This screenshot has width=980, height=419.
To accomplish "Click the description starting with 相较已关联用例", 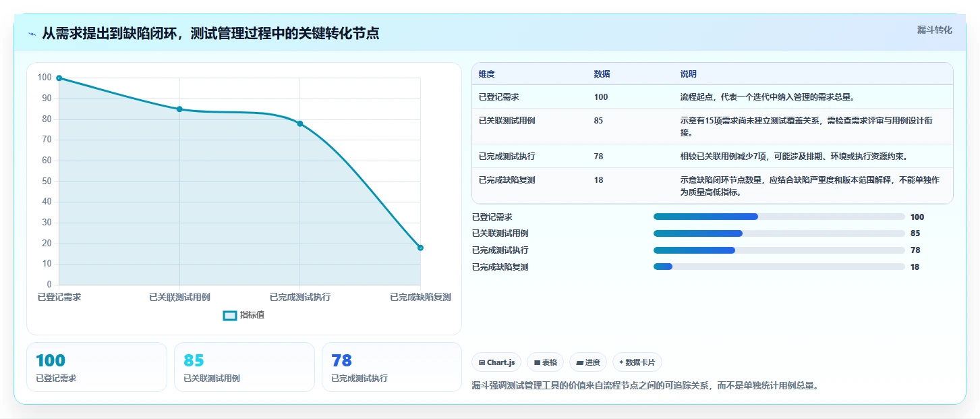I will 794,157.
